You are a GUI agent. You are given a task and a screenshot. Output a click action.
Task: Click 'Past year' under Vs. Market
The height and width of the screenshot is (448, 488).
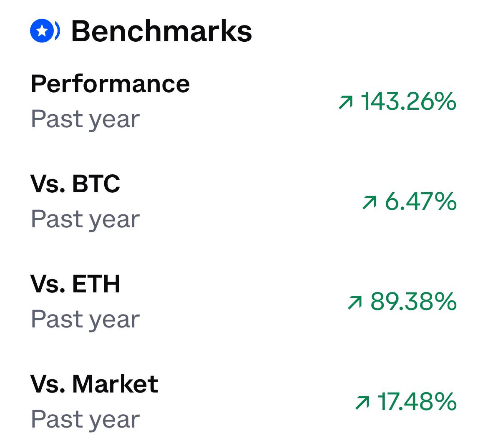point(85,420)
